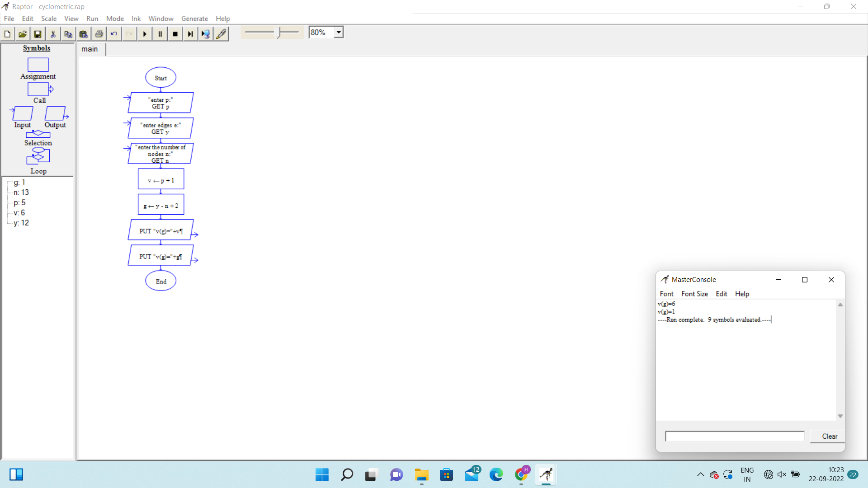Click the MasterConsole command input field

pos(734,436)
